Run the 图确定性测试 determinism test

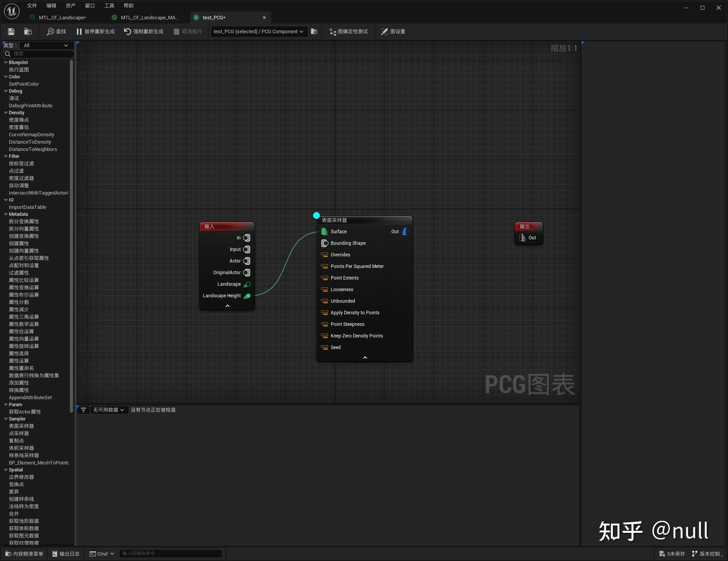(x=347, y=31)
